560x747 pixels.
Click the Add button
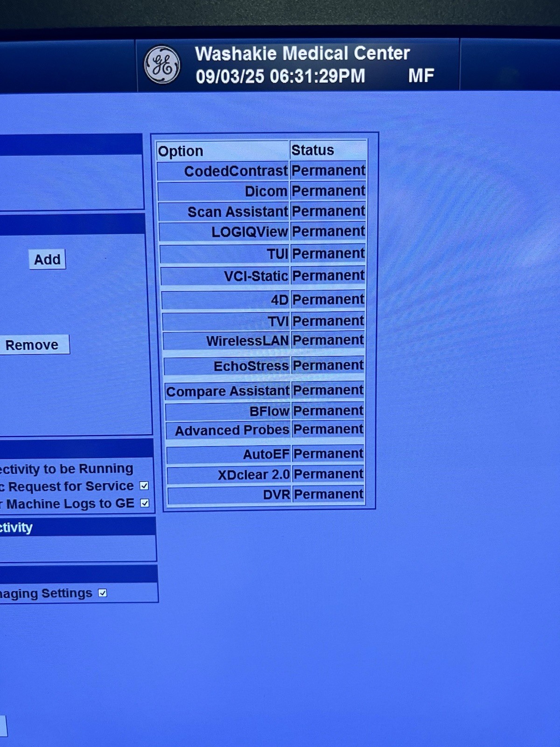click(47, 260)
